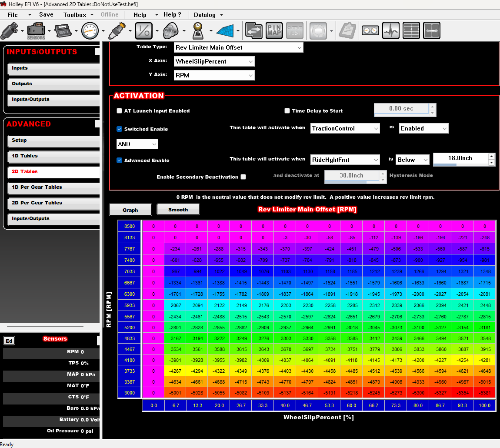This screenshot has height=448, width=500.
Task: Click the Graph button
Action: (x=130, y=210)
